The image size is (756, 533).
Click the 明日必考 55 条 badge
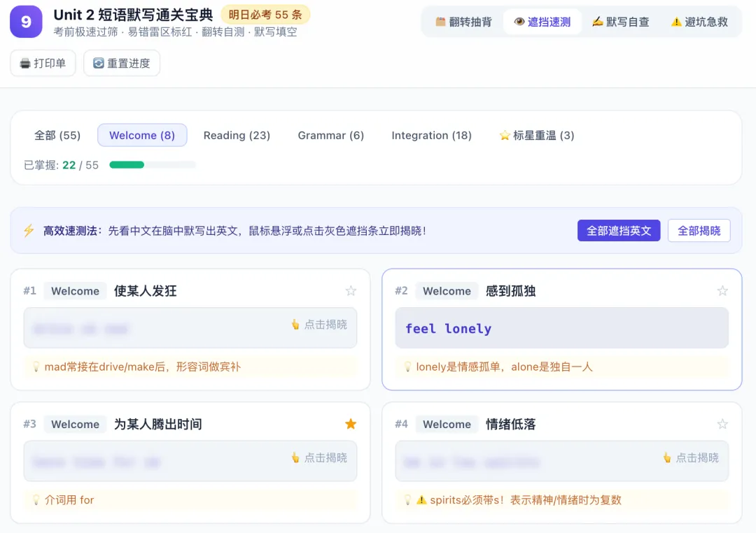(x=265, y=15)
